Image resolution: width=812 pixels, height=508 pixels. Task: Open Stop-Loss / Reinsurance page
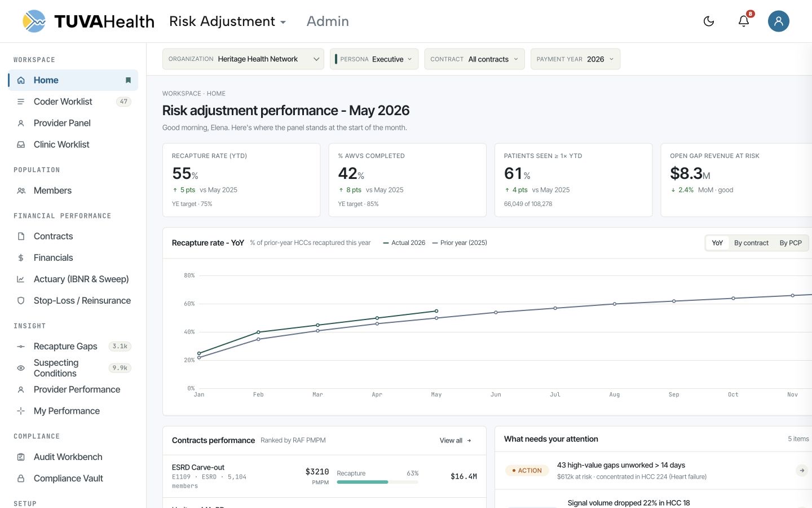[73, 301]
